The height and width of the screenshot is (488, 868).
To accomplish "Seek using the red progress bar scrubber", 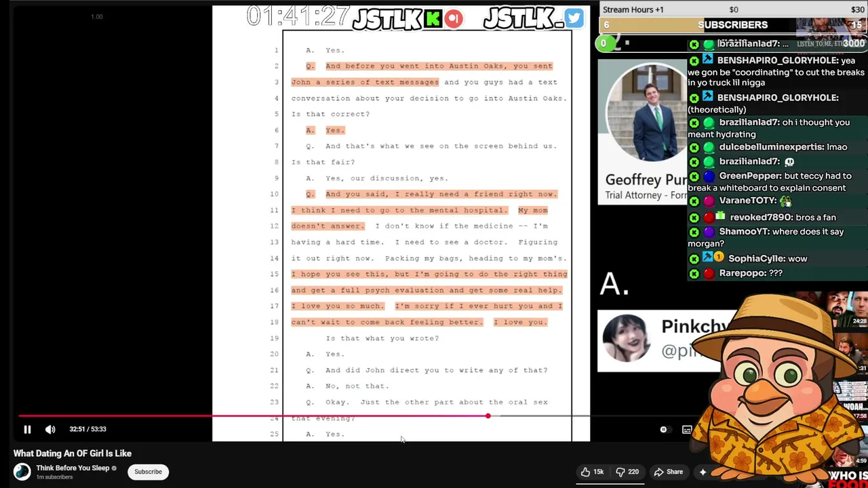I will (x=488, y=415).
